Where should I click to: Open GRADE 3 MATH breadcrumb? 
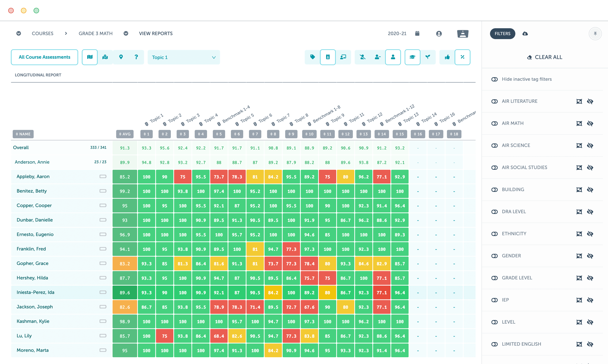96,33
